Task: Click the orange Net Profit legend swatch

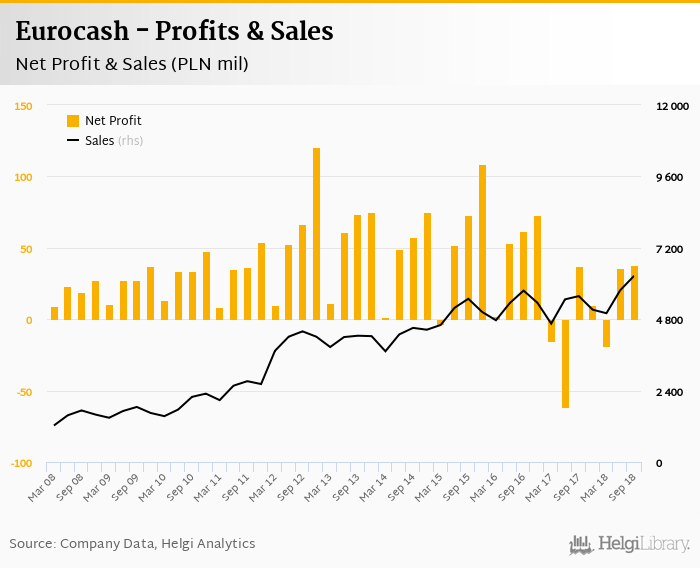Action: tap(73, 121)
